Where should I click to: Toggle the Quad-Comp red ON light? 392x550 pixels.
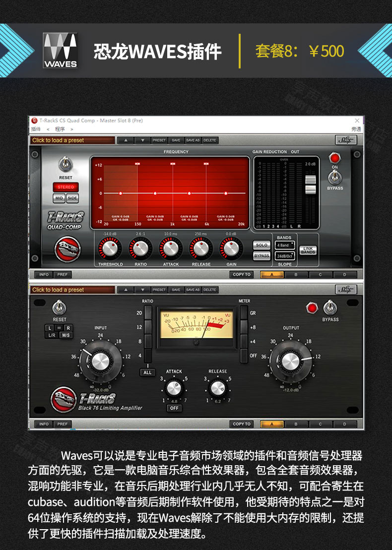(334, 158)
